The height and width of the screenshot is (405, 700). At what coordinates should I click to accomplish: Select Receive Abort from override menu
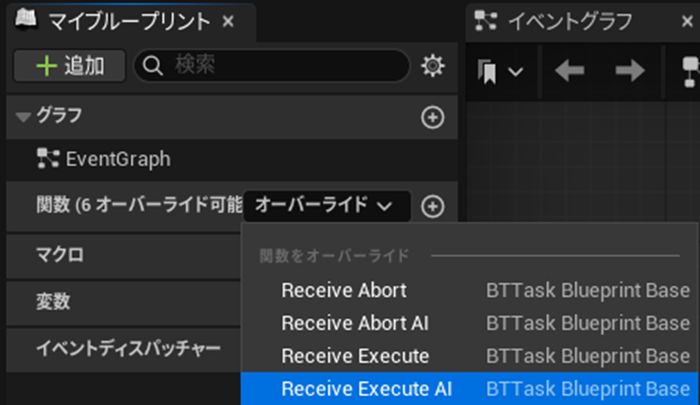click(344, 291)
